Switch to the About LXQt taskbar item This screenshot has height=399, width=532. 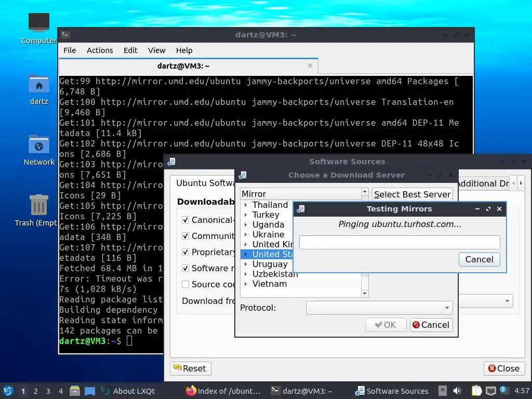coord(128,391)
